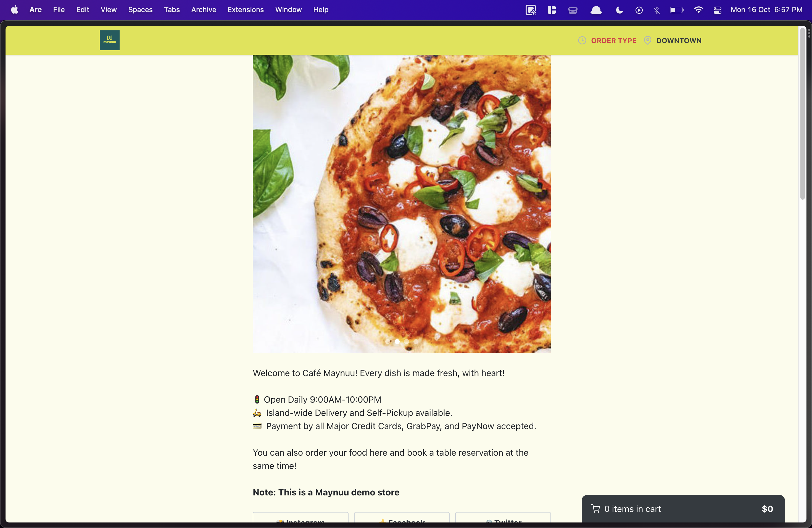Open the Wi-Fi menu bar icon
The image size is (812, 528).
pos(698,10)
